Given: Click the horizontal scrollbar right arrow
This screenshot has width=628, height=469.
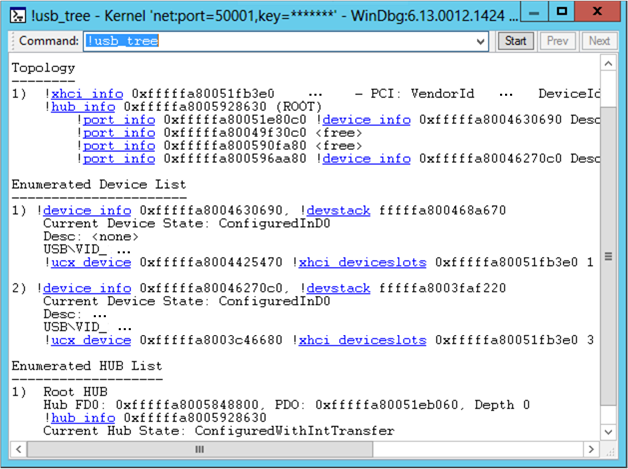Looking at the screenshot, I should coord(591,449).
